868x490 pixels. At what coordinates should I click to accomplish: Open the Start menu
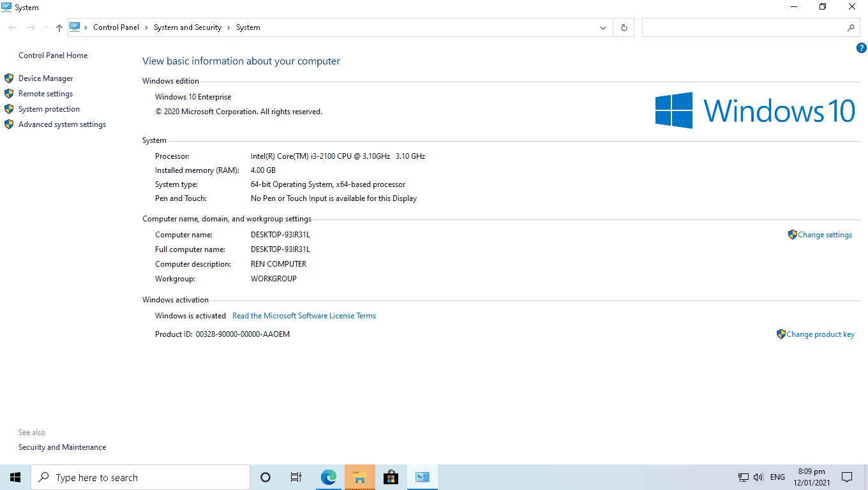pyautogui.click(x=15, y=477)
